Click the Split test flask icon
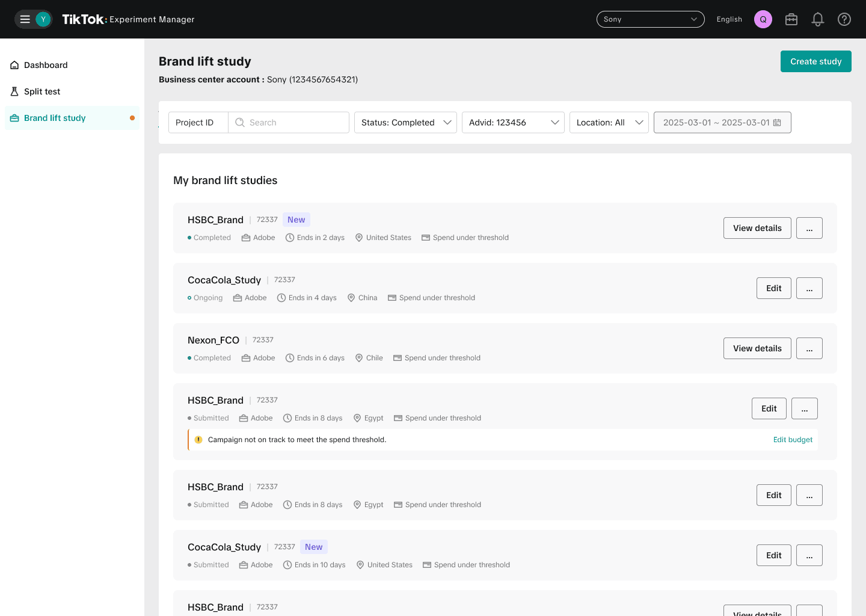The image size is (866, 616). pyautogui.click(x=14, y=91)
